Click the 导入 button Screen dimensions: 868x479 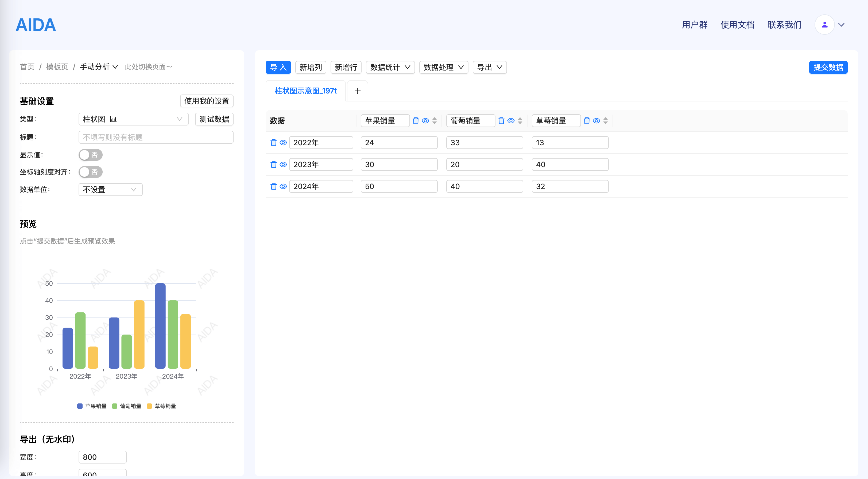[278, 67]
